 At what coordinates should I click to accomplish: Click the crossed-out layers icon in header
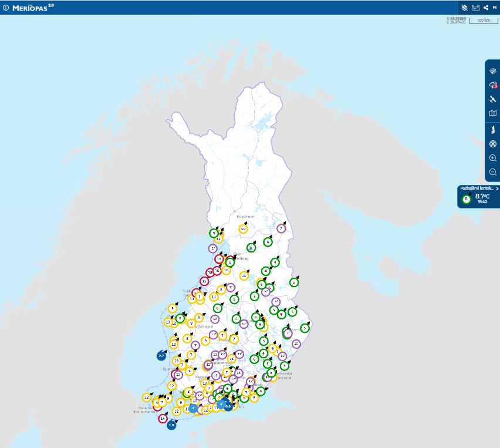464,8
